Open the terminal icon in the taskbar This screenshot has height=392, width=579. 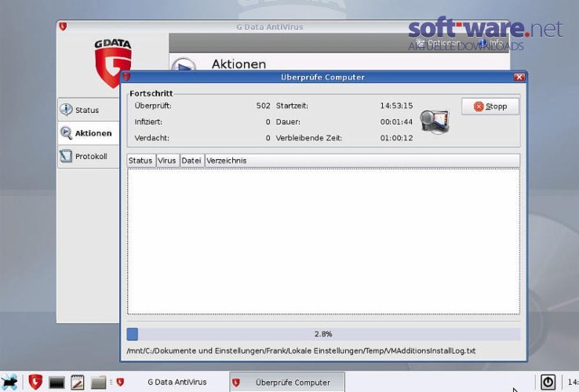(56, 383)
